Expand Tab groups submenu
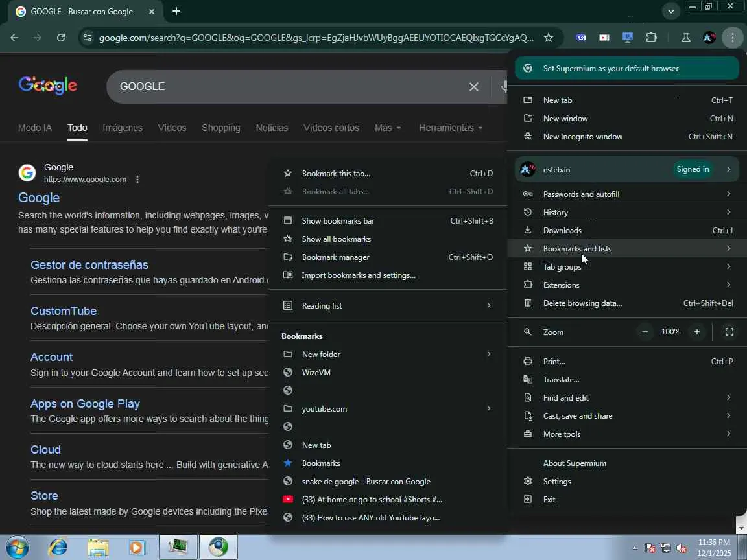 [628, 266]
